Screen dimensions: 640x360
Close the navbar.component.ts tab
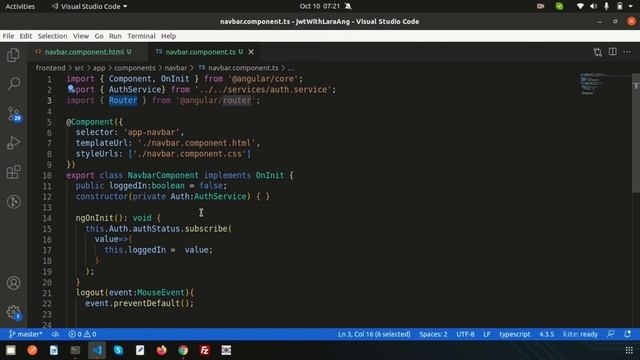(x=251, y=52)
